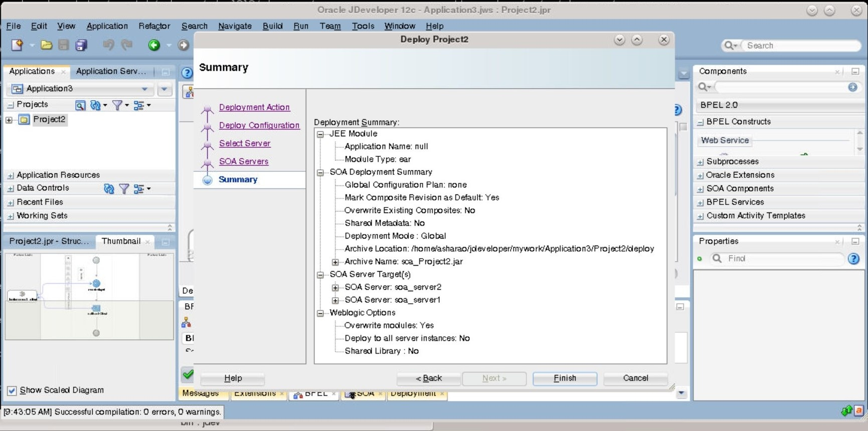This screenshot has width=868, height=431.
Task: Click the green Back navigation arrow
Action: click(x=154, y=45)
